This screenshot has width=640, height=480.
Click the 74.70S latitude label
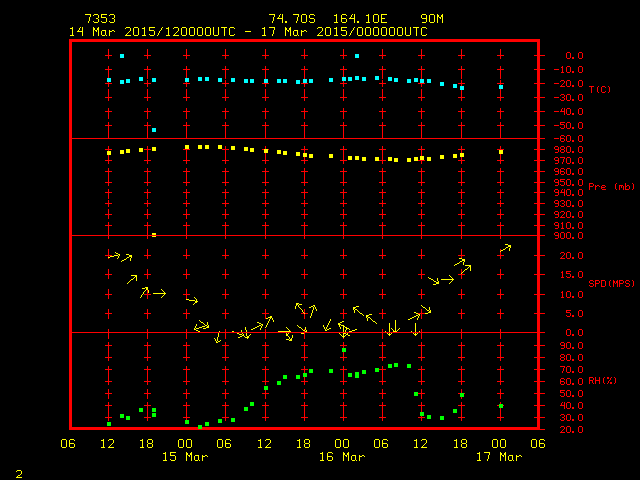point(289,19)
